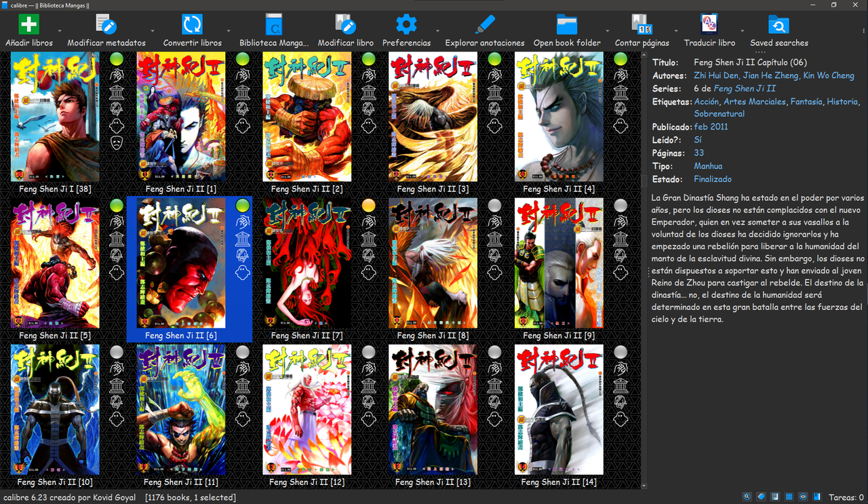The image size is (868, 504).
Task: Click the title text Feng Shen Ji II [6]
Action: click(x=181, y=336)
